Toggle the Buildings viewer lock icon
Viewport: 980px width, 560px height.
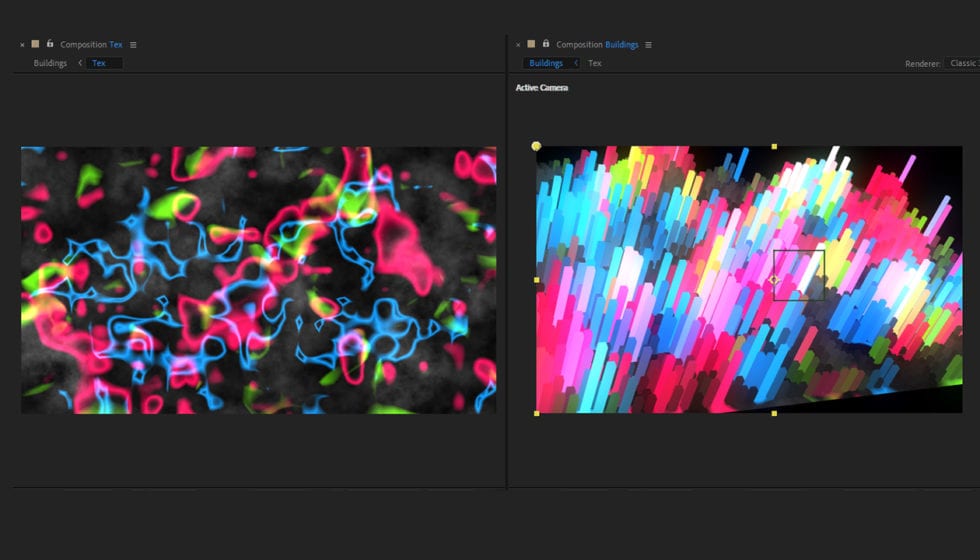(x=546, y=43)
